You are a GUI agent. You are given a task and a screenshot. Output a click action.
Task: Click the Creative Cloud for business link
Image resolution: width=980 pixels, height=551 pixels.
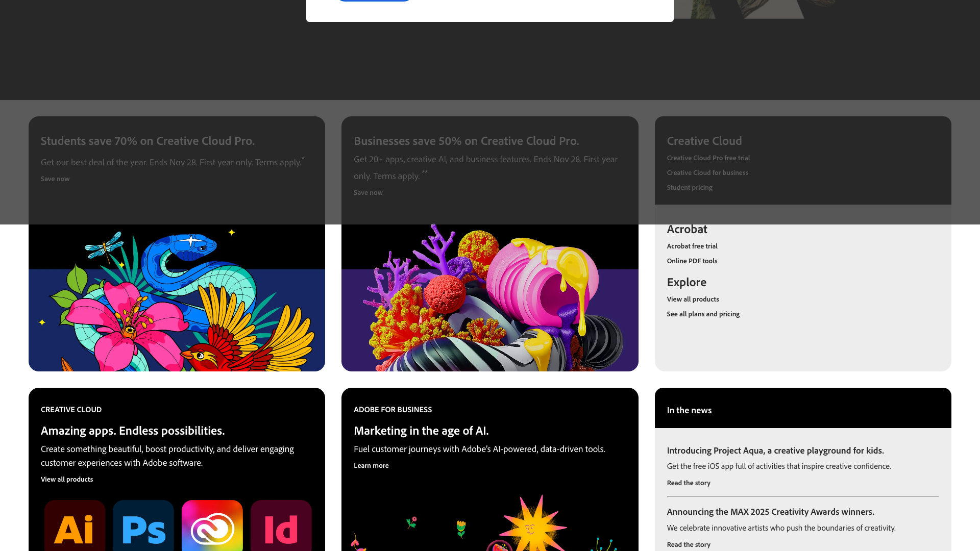(707, 172)
